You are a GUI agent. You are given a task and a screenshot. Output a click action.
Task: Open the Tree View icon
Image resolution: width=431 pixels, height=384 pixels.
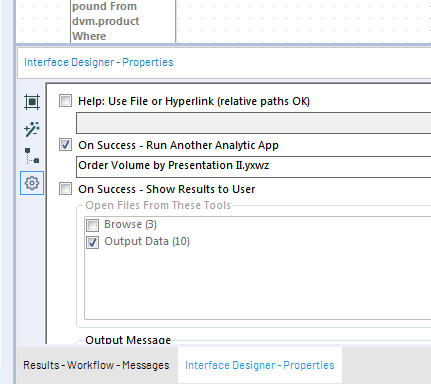tap(32, 156)
